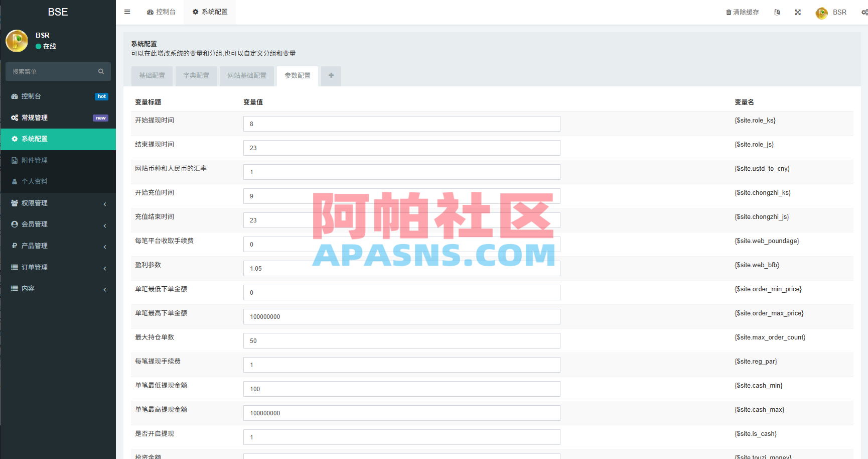Click the 网站币种和人民币的汇率 input
This screenshot has height=459, width=868.
click(402, 172)
